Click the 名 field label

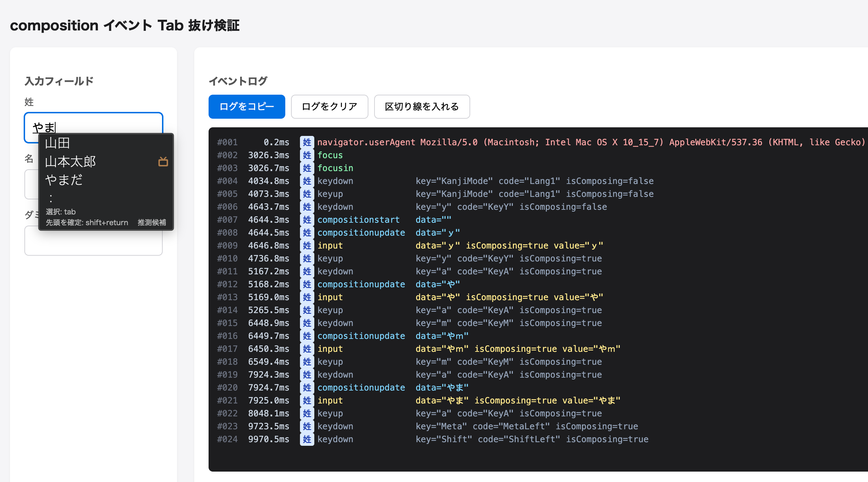click(29, 159)
